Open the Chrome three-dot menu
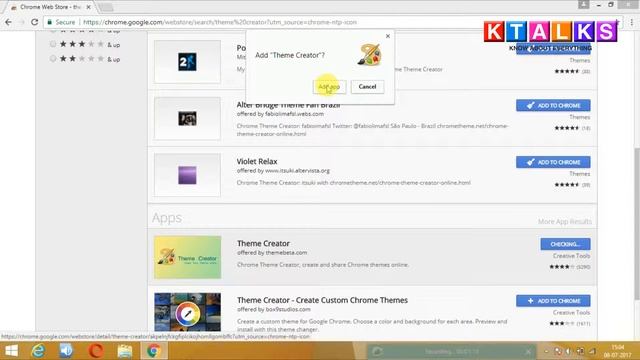The width and height of the screenshot is (640, 360). 632,22
